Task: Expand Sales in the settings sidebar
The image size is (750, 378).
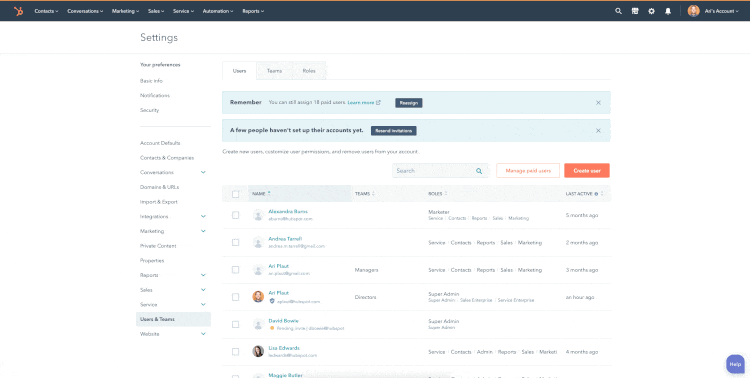Action: point(203,290)
